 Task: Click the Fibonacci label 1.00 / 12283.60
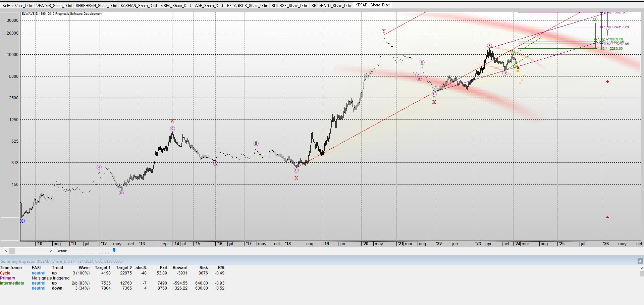(x=610, y=49)
